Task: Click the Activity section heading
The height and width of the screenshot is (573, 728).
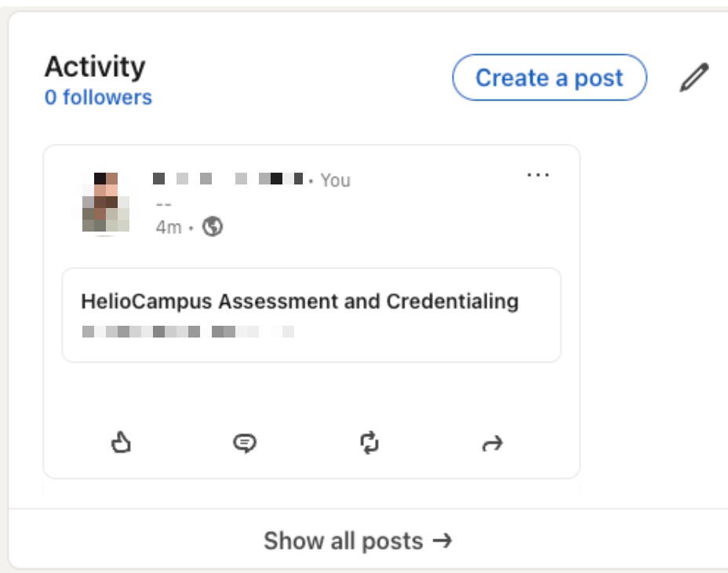Action: (95, 67)
